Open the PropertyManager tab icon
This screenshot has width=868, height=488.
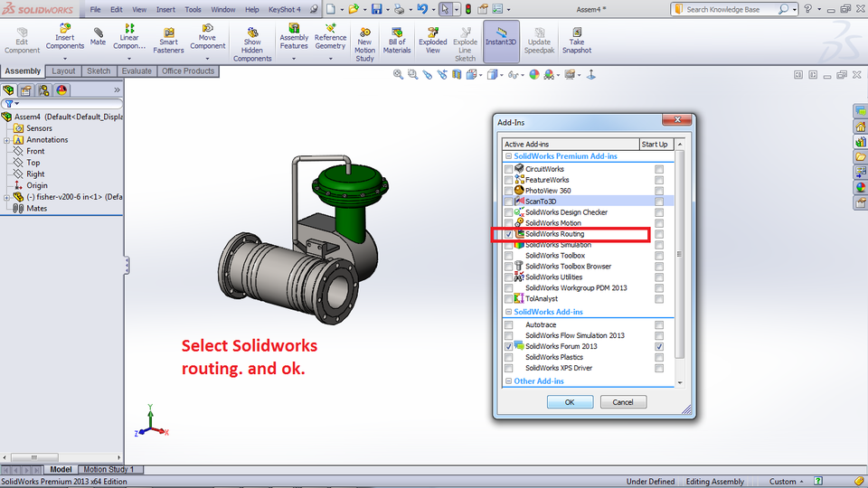coord(26,90)
